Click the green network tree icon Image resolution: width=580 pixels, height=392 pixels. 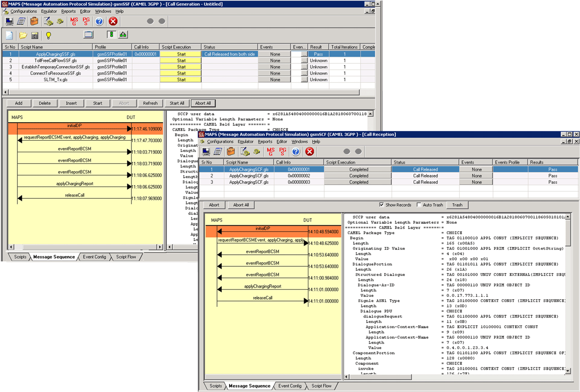click(123, 35)
